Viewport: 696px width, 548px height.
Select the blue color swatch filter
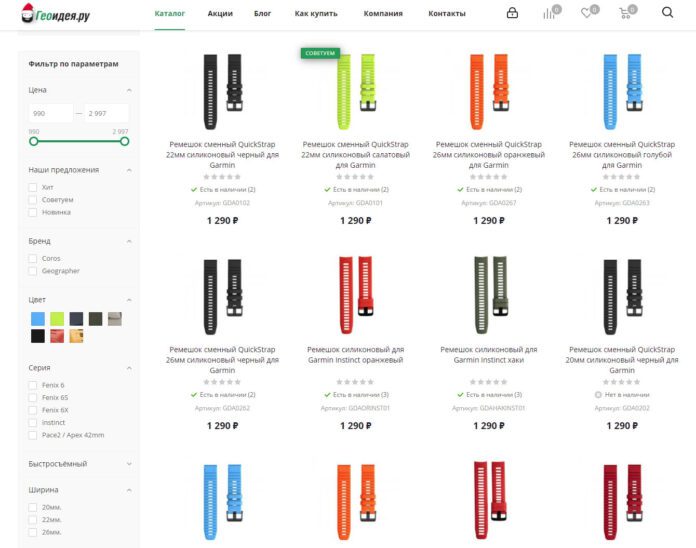[x=38, y=319]
